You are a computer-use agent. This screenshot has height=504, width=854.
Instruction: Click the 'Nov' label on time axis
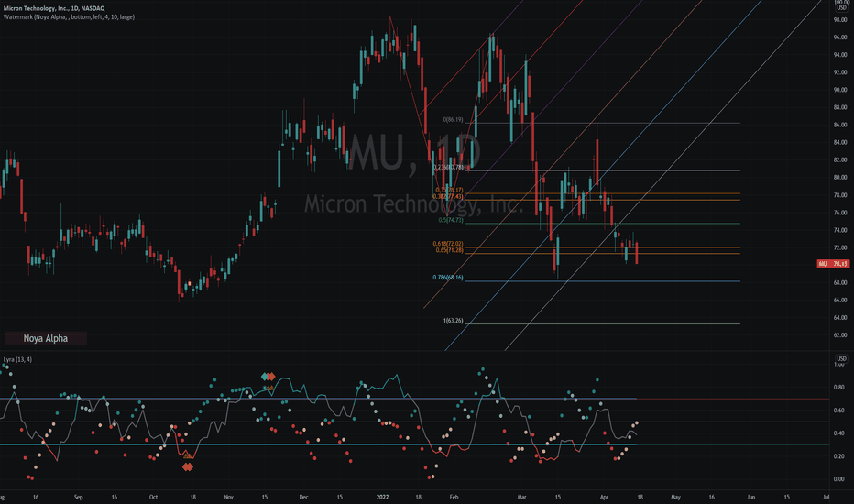229,497
